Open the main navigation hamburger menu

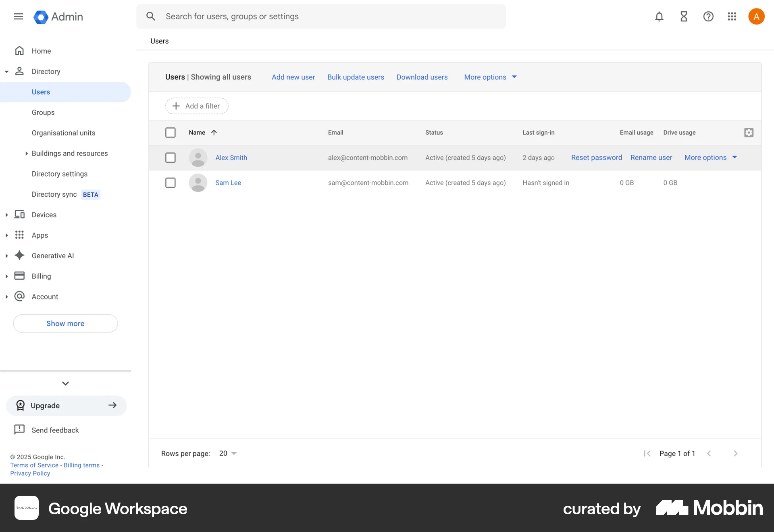coord(18,17)
